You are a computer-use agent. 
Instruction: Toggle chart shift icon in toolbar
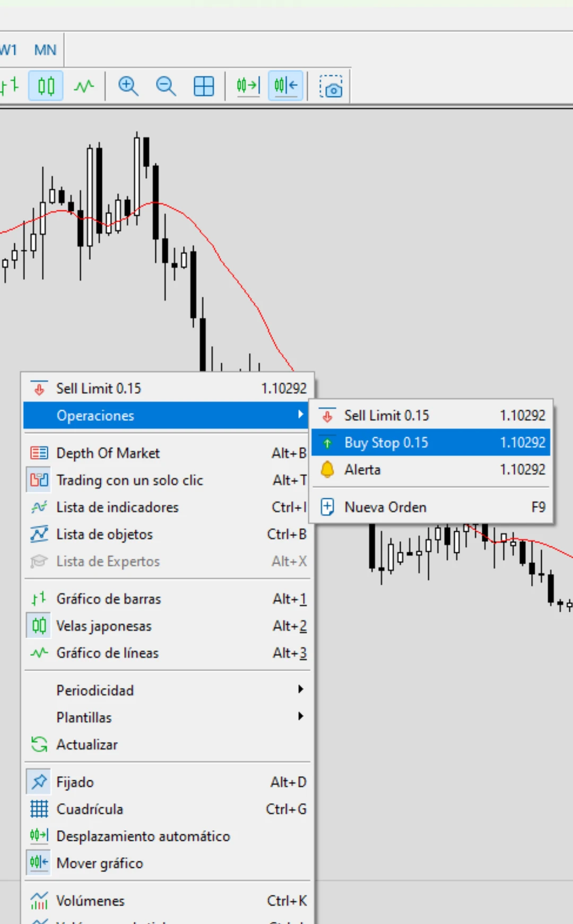(x=285, y=86)
